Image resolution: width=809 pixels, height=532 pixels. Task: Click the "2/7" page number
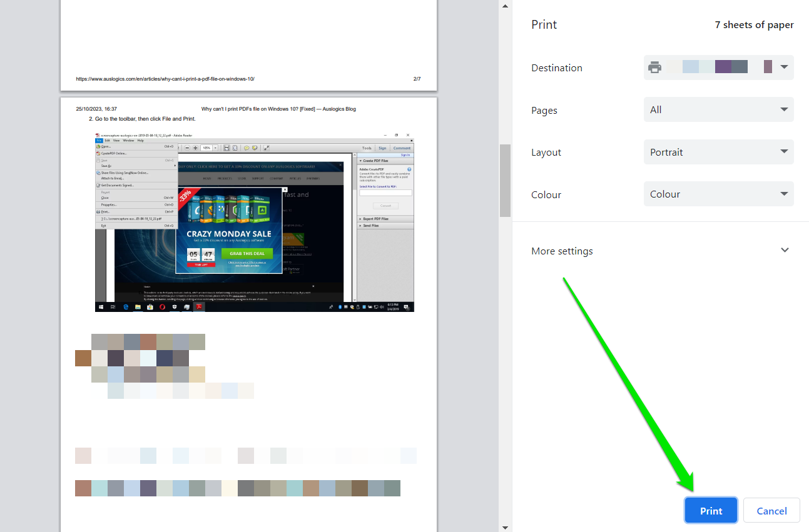(417, 79)
